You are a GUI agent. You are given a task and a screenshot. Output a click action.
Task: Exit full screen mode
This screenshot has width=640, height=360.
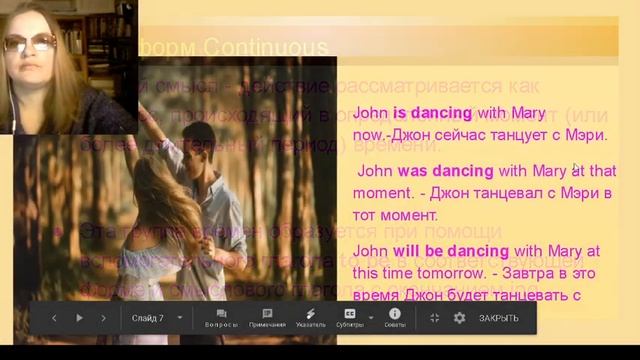pos(434,318)
